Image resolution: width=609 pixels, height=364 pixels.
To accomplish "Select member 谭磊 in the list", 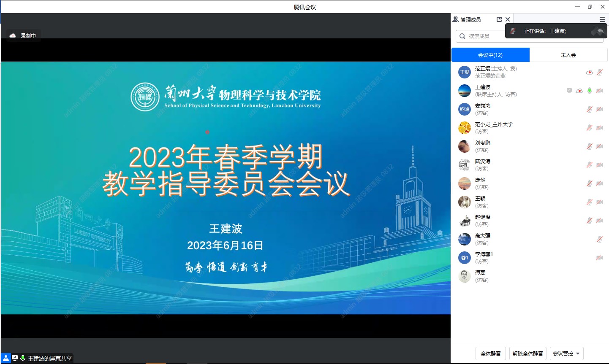I will point(480,276).
